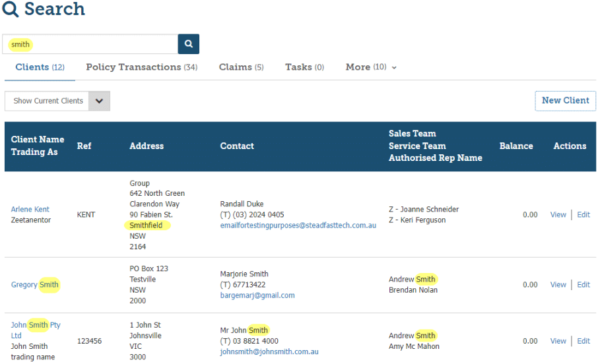View the Arlene Kent client record
The image size is (598, 364).
pyautogui.click(x=558, y=215)
